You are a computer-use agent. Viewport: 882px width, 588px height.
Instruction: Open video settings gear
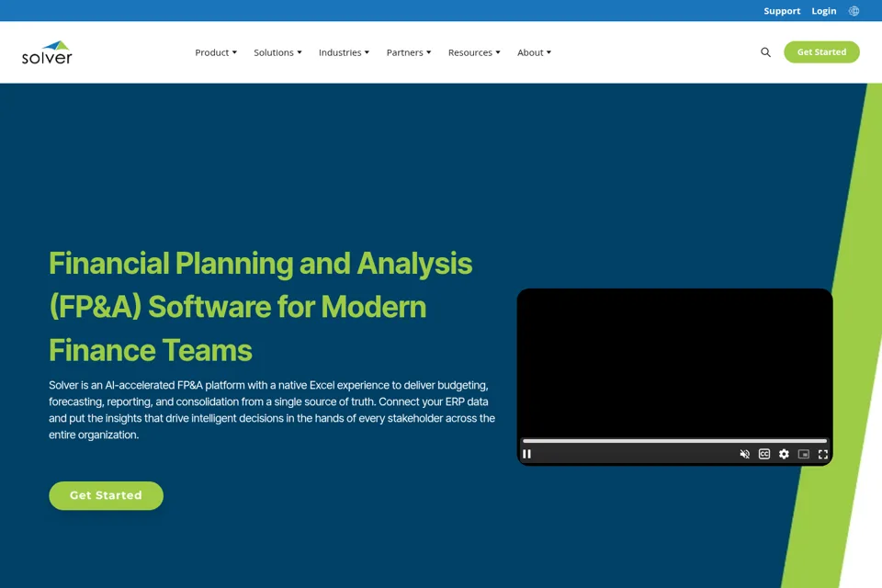(784, 454)
